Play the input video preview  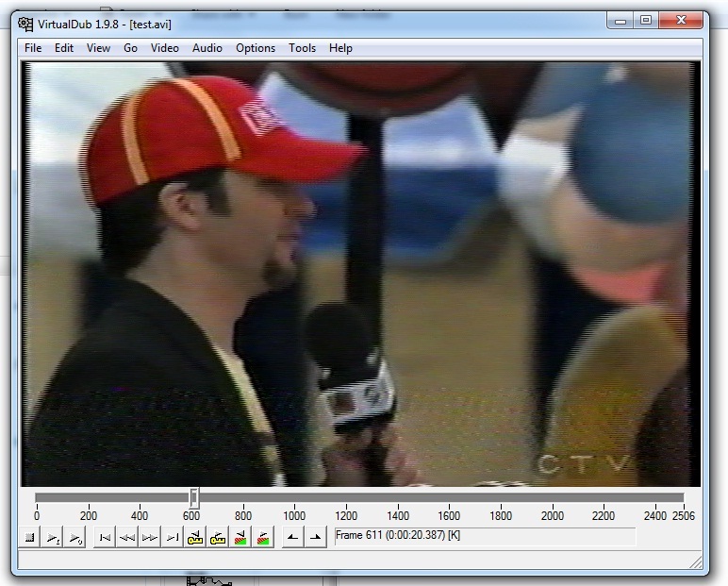click(52, 537)
